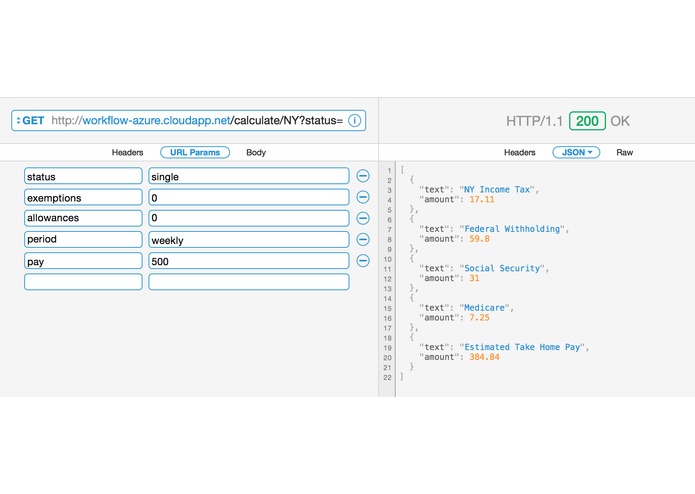The height and width of the screenshot is (494, 695).
Task: Click the "Federal Withholding" text
Action: pyautogui.click(x=512, y=229)
